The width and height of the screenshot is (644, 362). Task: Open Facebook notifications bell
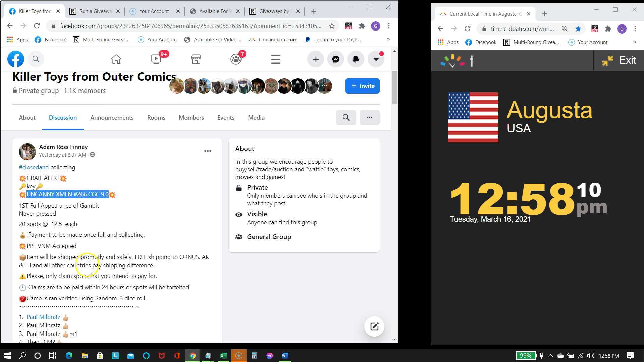(356, 59)
